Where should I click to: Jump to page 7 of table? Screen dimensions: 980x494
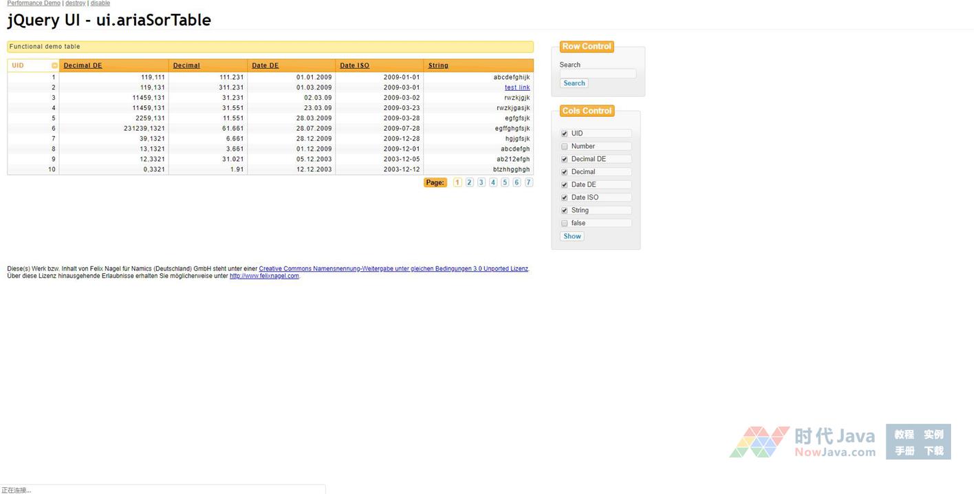coord(528,183)
